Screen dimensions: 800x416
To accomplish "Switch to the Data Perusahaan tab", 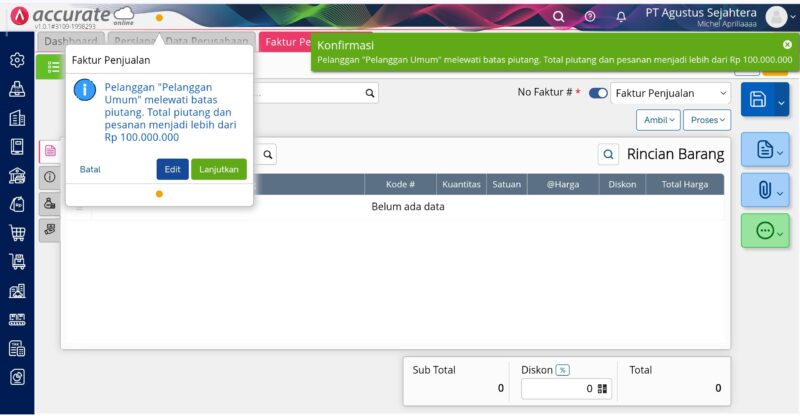I will (x=206, y=41).
